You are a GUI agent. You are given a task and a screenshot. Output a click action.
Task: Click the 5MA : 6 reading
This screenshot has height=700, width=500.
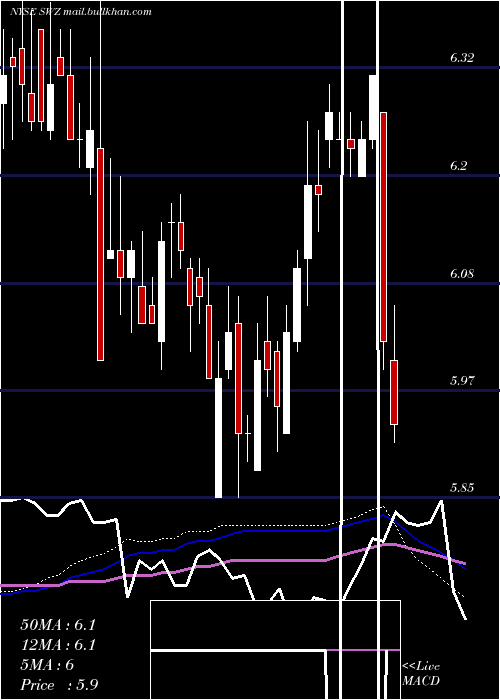point(47,665)
